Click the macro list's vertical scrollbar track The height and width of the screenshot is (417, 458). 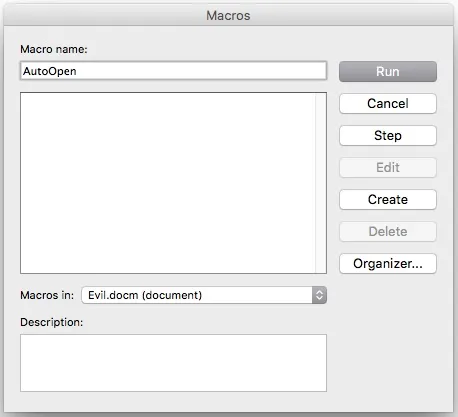click(321, 183)
